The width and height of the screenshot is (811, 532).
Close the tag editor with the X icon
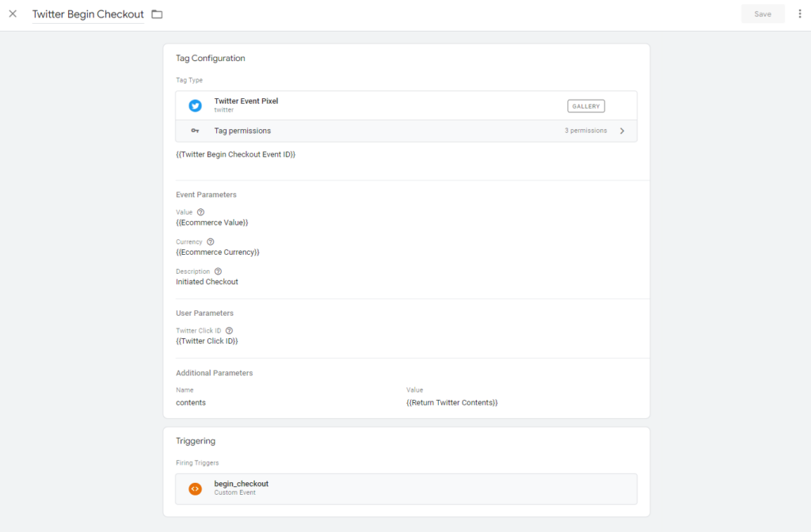[x=13, y=14]
